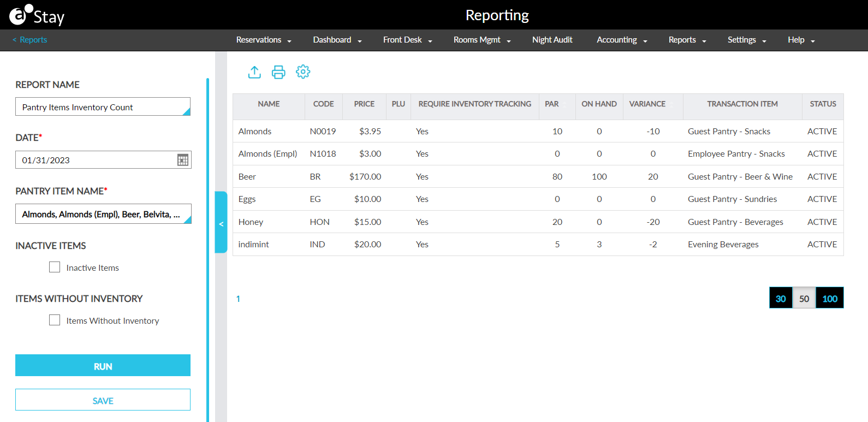Open the Accounting menu
868x422 pixels.
coord(622,40)
